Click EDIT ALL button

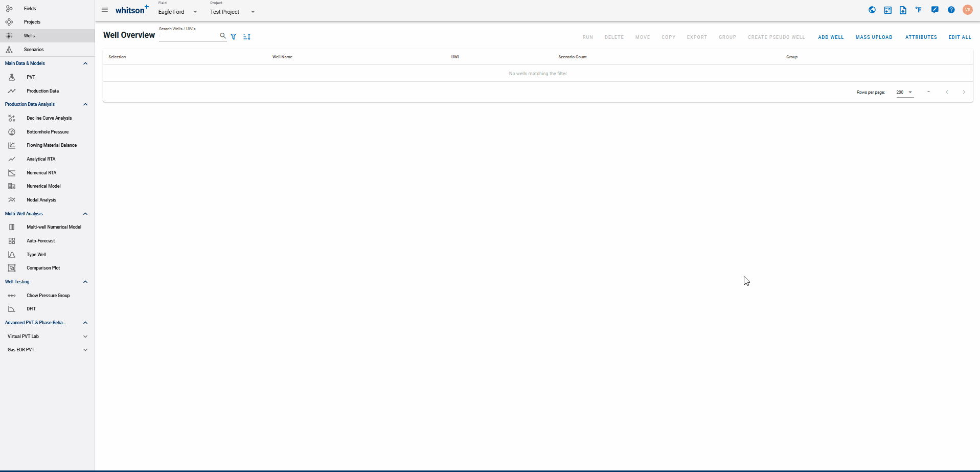pyautogui.click(x=960, y=37)
